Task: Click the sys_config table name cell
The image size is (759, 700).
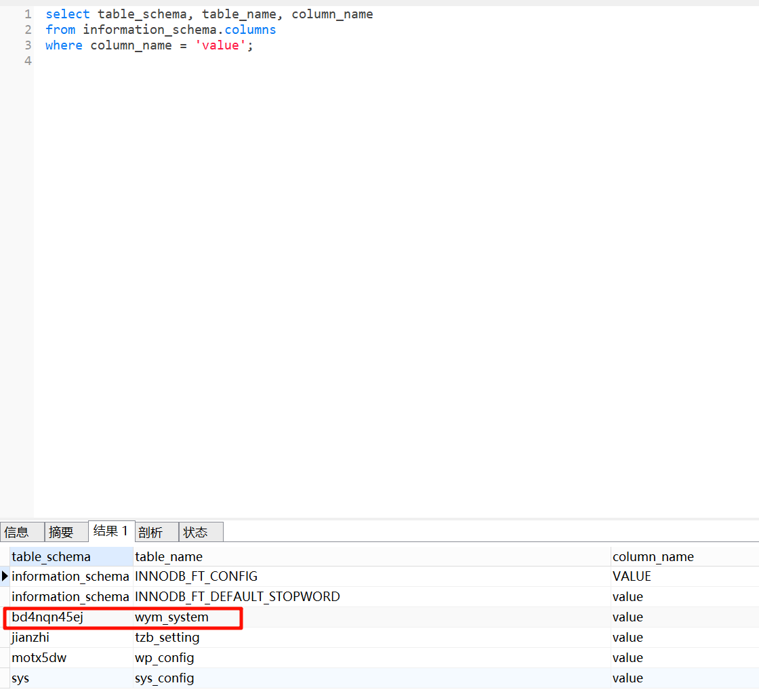Action: (x=164, y=678)
